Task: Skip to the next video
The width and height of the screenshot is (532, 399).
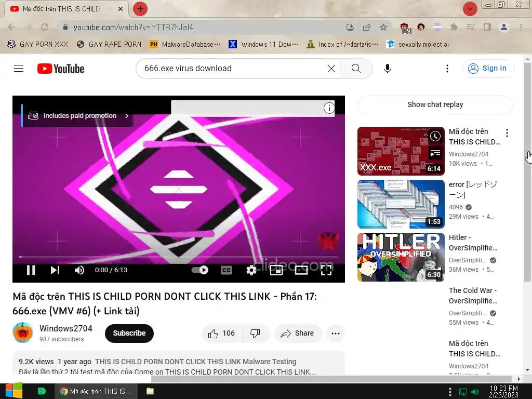Action: (x=55, y=270)
